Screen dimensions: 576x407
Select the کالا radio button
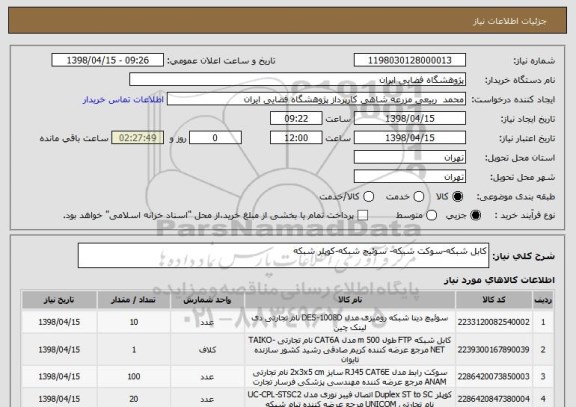tap(458, 197)
